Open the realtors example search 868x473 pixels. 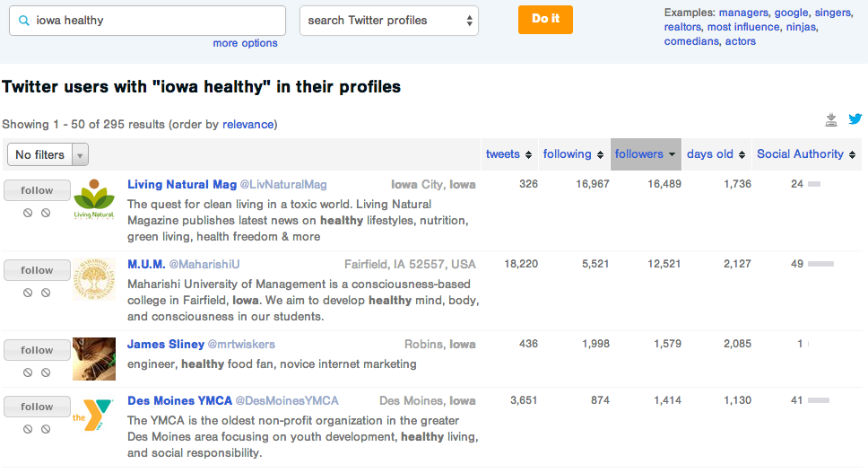tap(682, 27)
